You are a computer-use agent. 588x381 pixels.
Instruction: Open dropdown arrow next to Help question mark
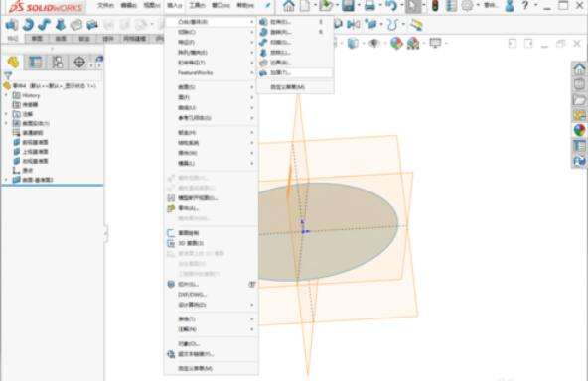535,6
